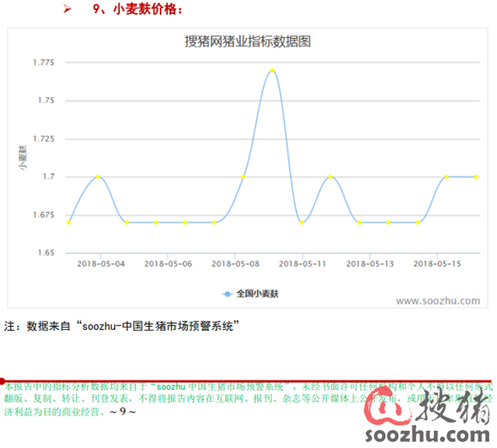Image resolution: width=497 pixels, height=448 pixels.
Task: Click the www.soozhu.com chart credit link
Action: [x=438, y=300]
